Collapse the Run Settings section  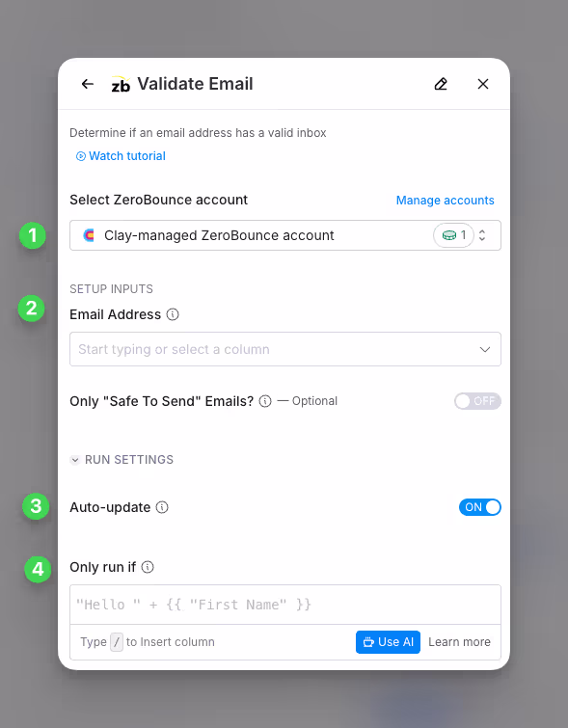pyautogui.click(x=122, y=460)
